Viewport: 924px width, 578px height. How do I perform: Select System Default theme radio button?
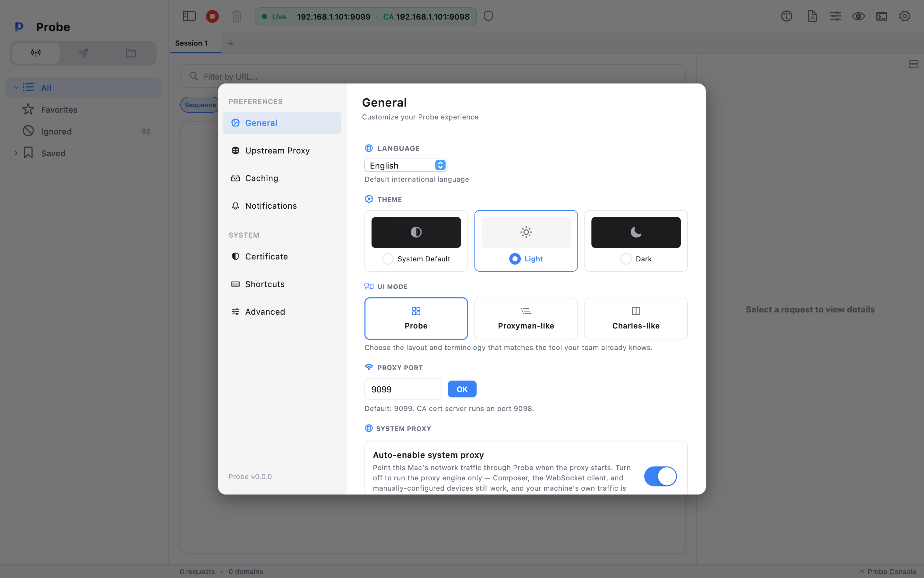(388, 259)
